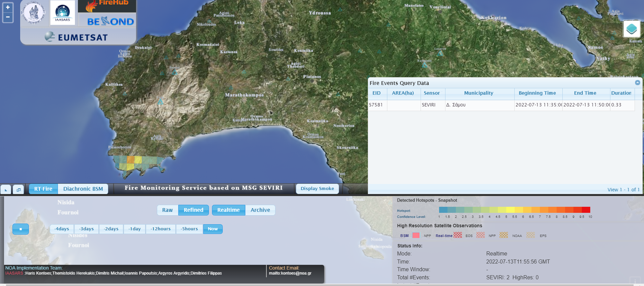This screenshot has height=286, width=644.
Task: Click the municipality cell Δ. Σάμου
Action: (x=479, y=105)
